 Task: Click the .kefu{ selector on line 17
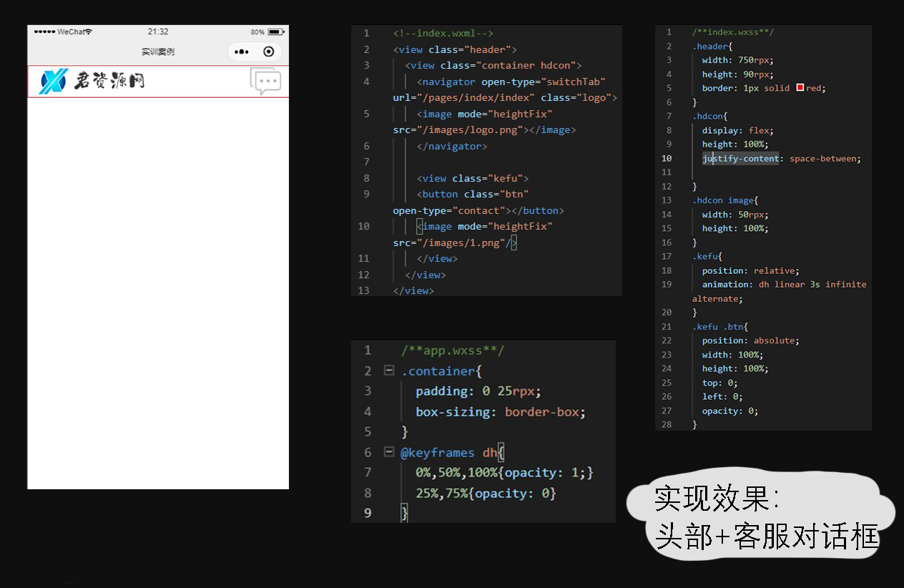tap(707, 256)
